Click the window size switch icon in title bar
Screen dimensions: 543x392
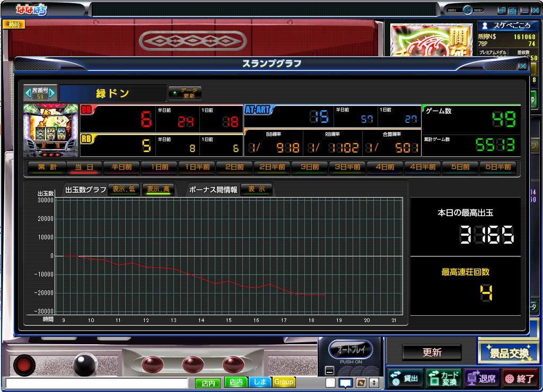pos(502,10)
